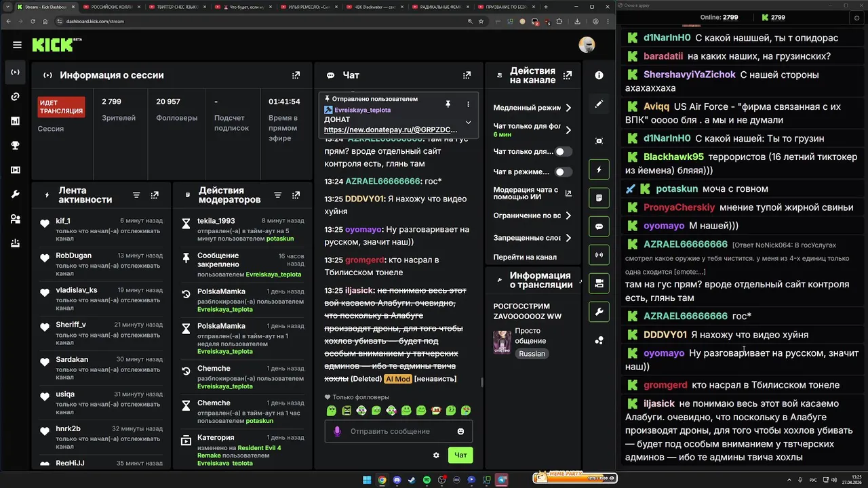Open the Windows Start menu
Screen dimensions: 868x488
click(367, 480)
